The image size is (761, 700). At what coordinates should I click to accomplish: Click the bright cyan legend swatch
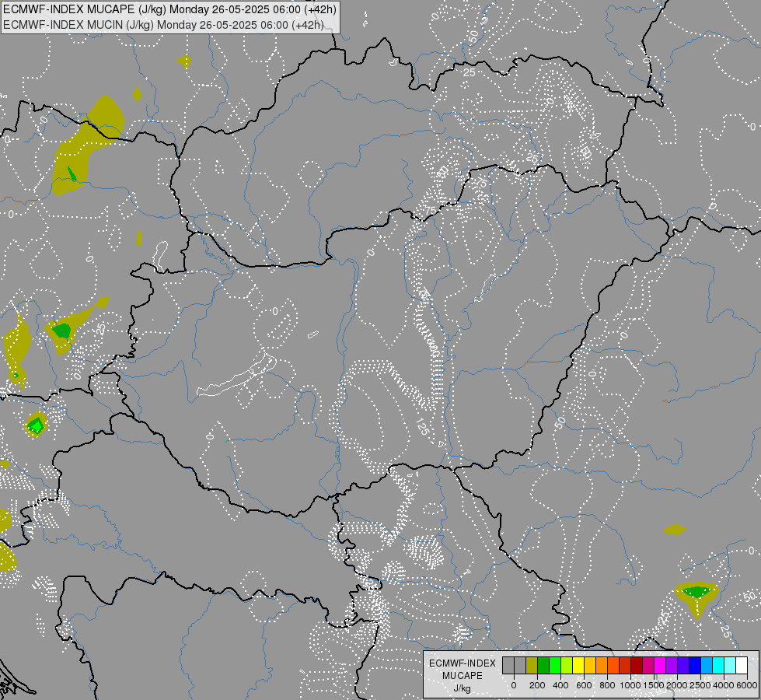coord(717,666)
